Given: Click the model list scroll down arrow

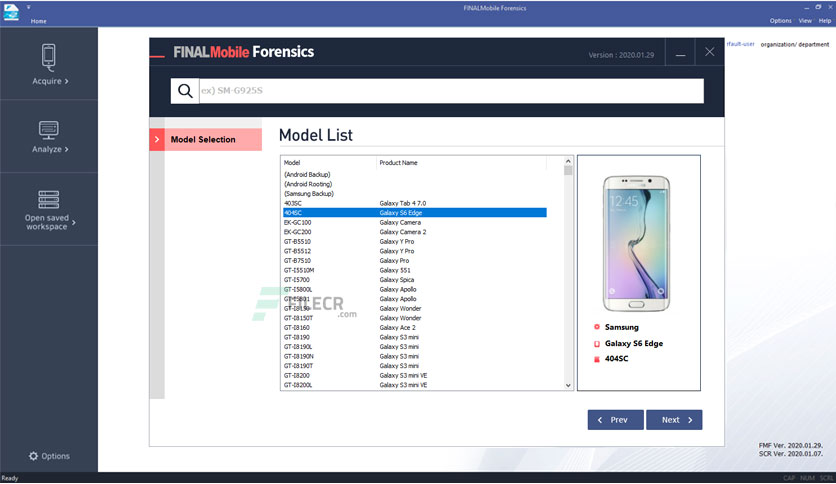Looking at the screenshot, I should (568, 385).
